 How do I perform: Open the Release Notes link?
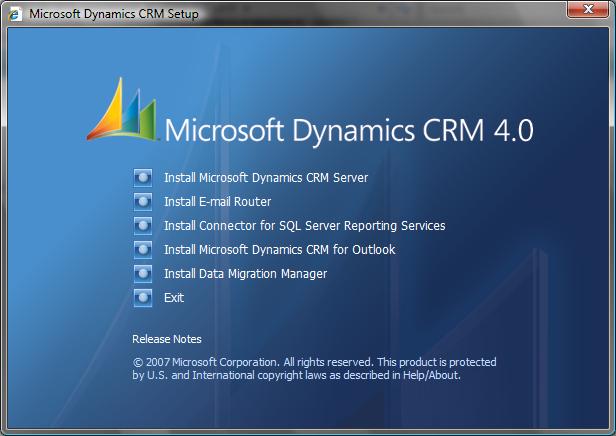coord(167,339)
